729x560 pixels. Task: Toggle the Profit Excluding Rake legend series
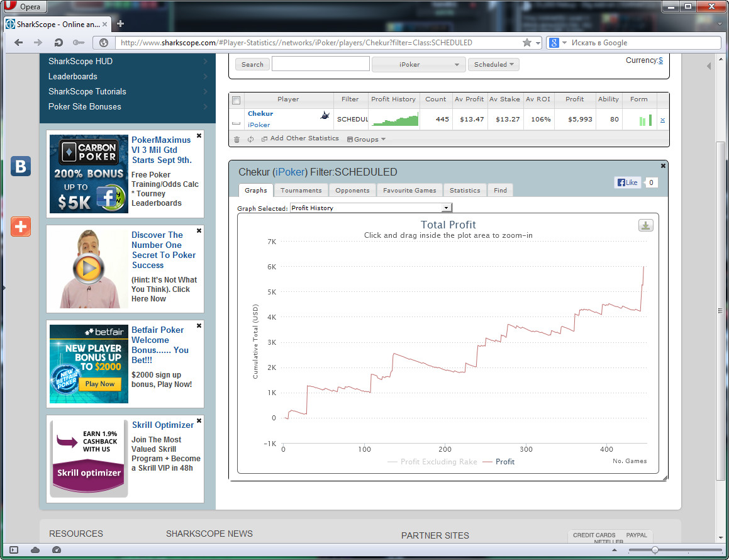(432, 462)
